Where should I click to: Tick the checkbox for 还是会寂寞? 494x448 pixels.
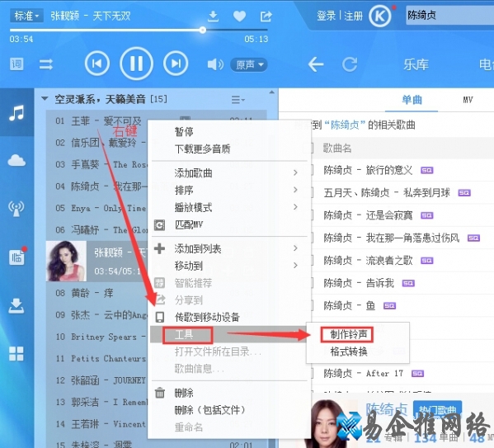311,215
